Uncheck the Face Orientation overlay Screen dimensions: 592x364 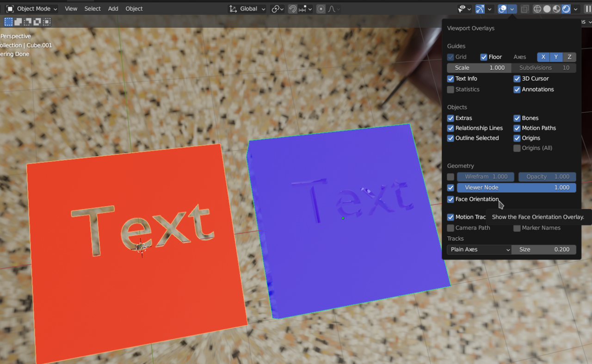[x=450, y=199]
